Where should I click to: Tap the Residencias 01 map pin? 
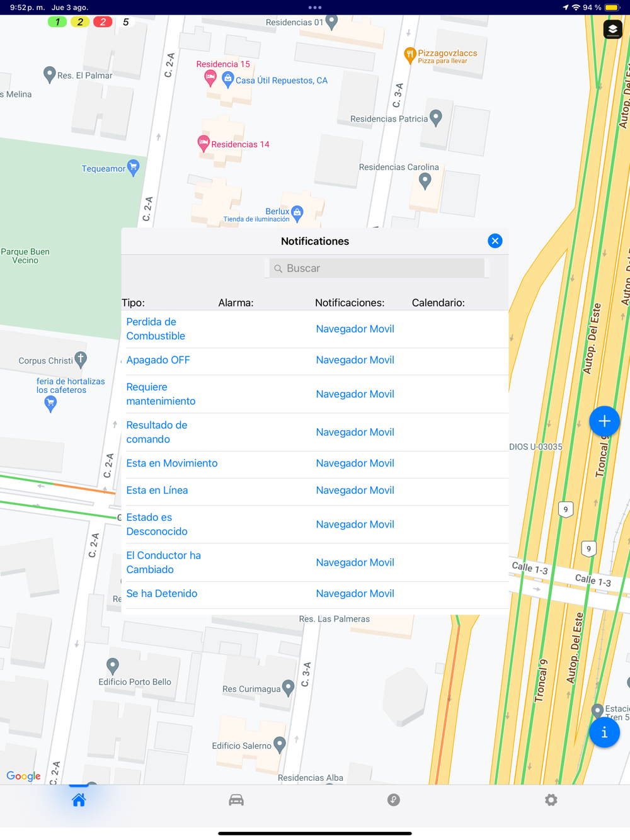tap(332, 22)
